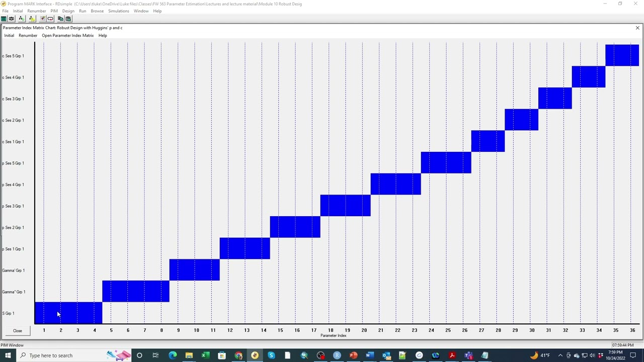Open Excel from the taskbar
Viewport: 644px width, 362px height.
coord(205,355)
